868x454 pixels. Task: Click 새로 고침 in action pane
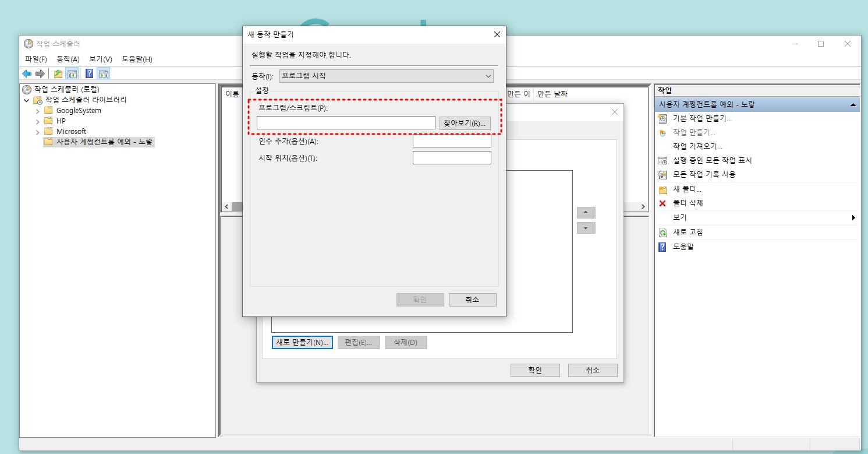(x=688, y=232)
